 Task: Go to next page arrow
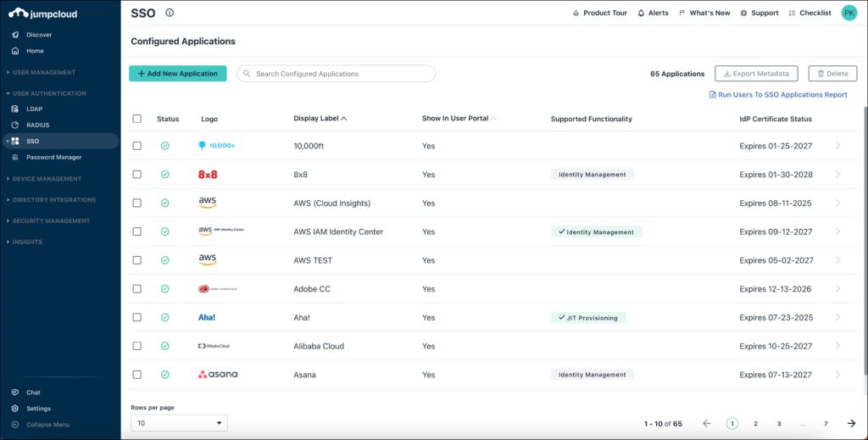851,423
